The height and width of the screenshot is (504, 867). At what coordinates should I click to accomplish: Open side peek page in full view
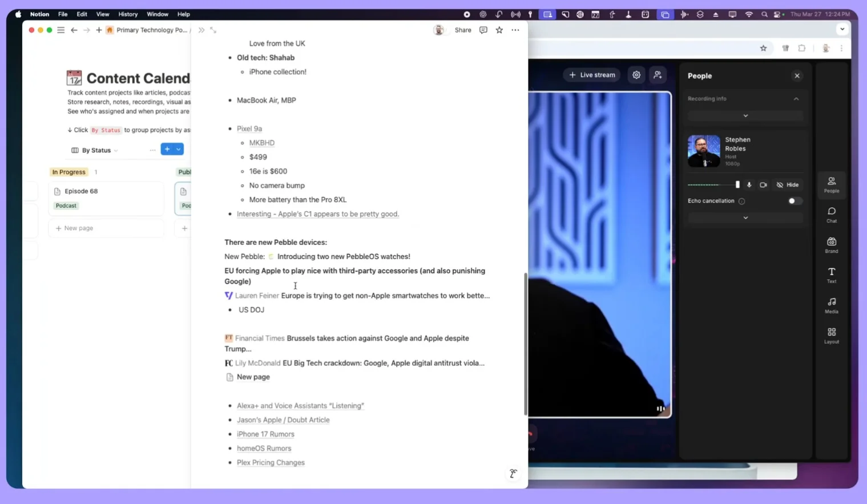click(x=213, y=30)
